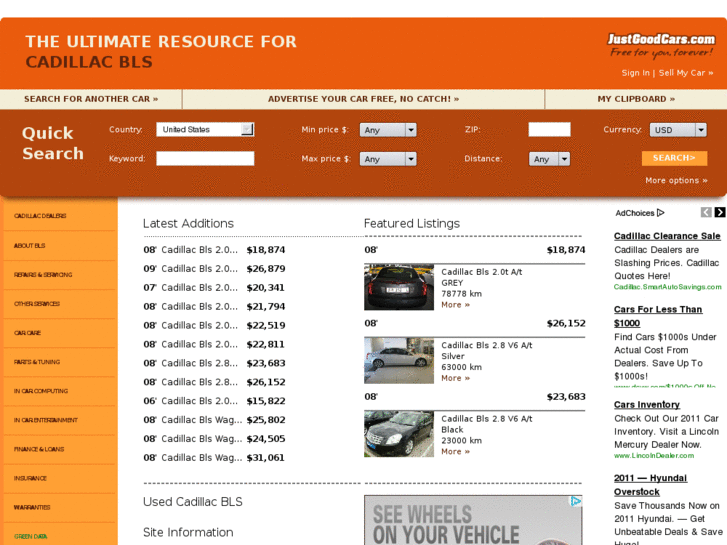Image resolution: width=727 pixels, height=545 pixels.
Task: Open the 09' Cadillac Bls $26,879 listing
Action: (x=214, y=269)
